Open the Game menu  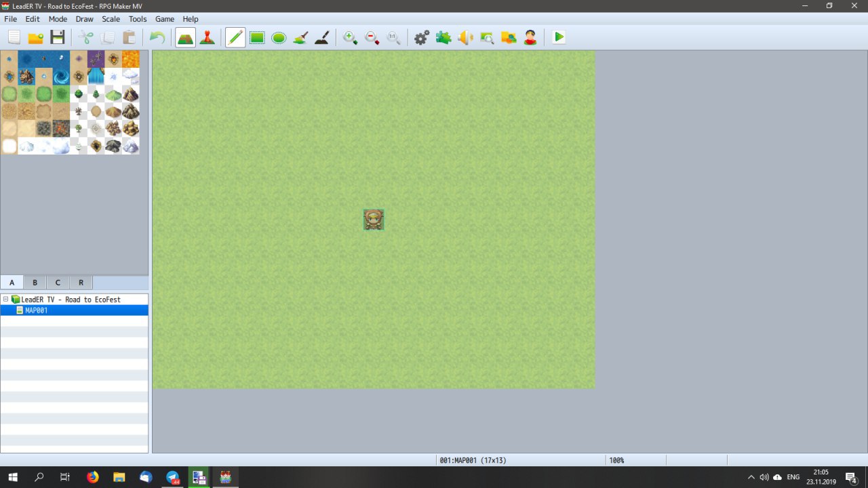click(165, 19)
